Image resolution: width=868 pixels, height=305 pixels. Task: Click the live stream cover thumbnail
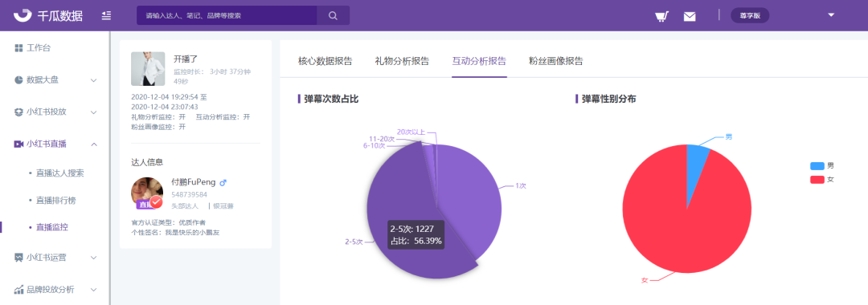148,69
